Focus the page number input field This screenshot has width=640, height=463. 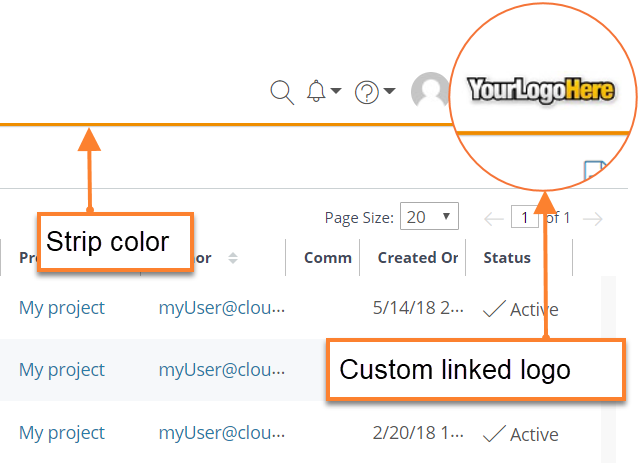point(525,217)
